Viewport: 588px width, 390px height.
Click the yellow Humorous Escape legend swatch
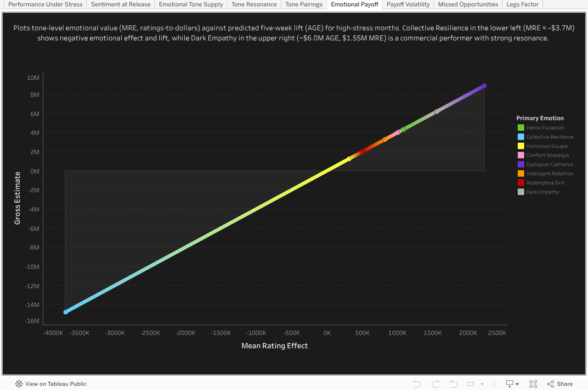coord(521,146)
